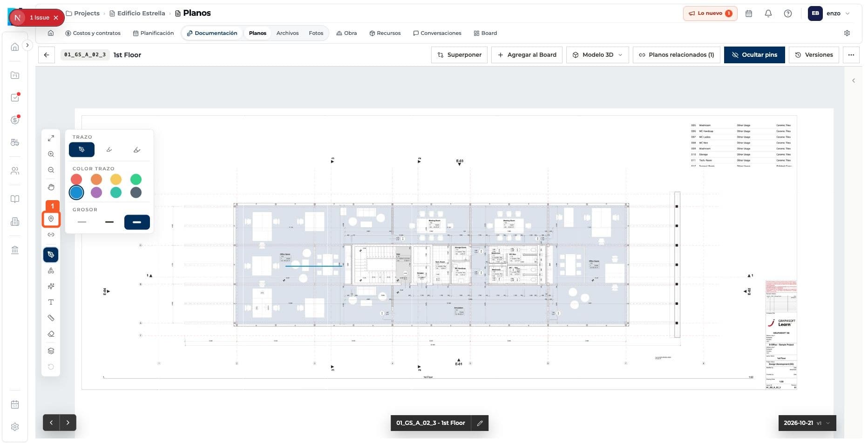
Task: Select the shapes tool
Action: click(x=51, y=270)
